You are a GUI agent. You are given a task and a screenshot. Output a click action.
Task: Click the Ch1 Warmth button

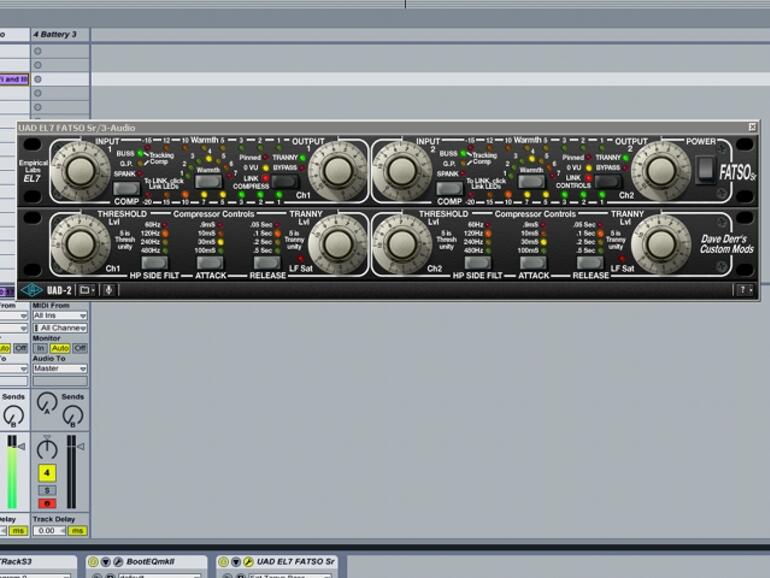tap(209, 182)
